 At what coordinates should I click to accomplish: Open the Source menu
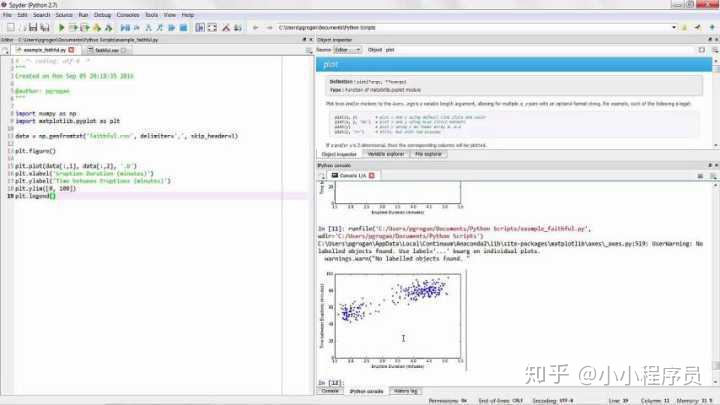(64, 15)
